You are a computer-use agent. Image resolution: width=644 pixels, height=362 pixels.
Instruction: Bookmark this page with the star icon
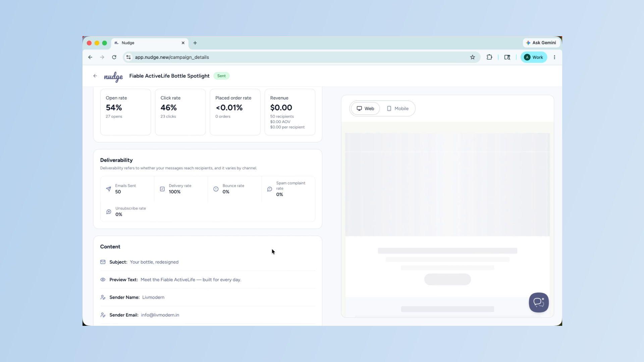click(473, 57)
